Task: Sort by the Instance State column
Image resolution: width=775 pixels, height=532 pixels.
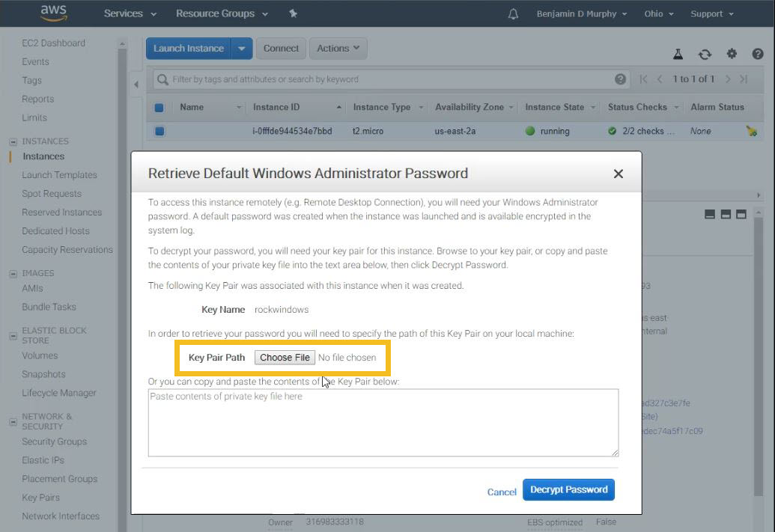Action: pyautogui.click(x=560, y=107)
